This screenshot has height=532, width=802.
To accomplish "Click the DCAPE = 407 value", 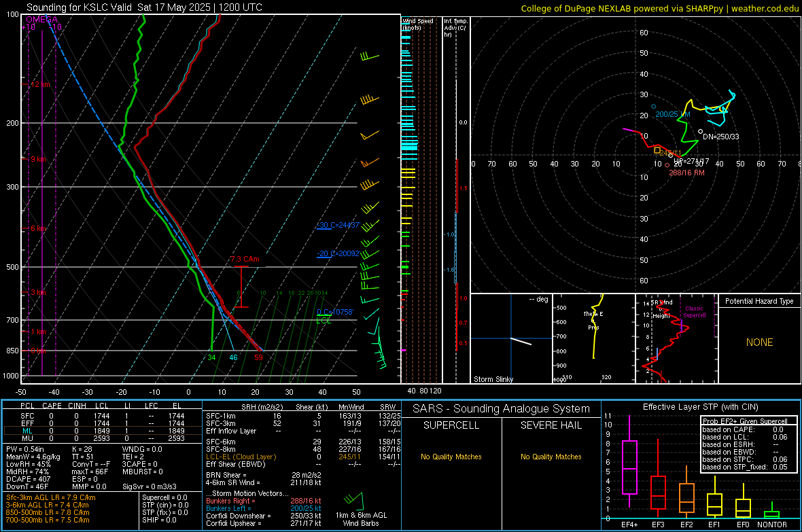I will pos(28,479).
